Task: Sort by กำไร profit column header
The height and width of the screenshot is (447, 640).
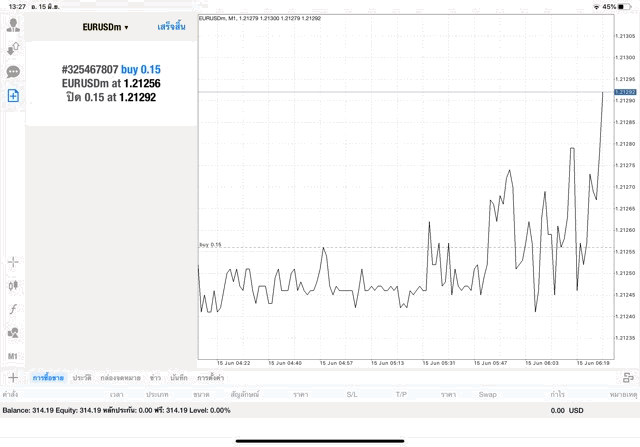Action: [x=557, y=394]
